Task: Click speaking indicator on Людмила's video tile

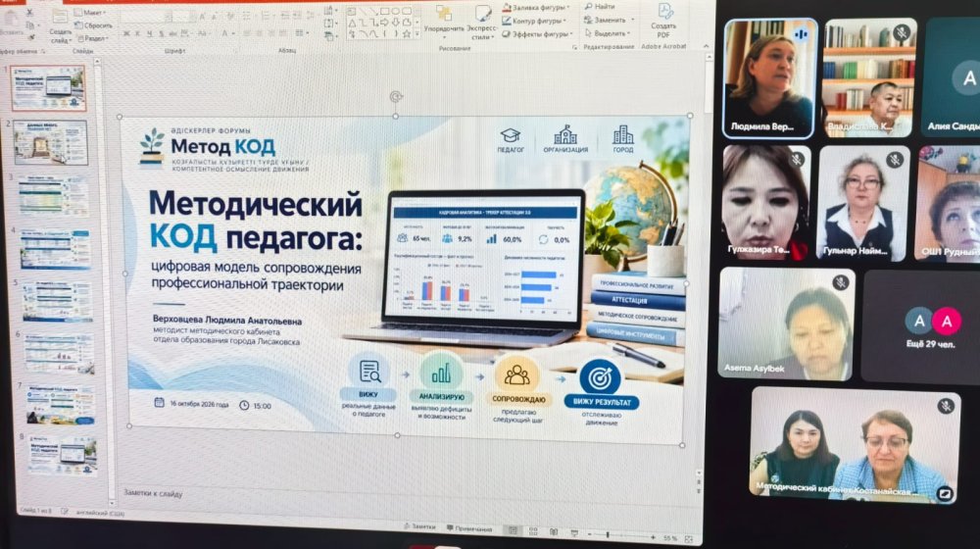Action: tap(802, 34)
